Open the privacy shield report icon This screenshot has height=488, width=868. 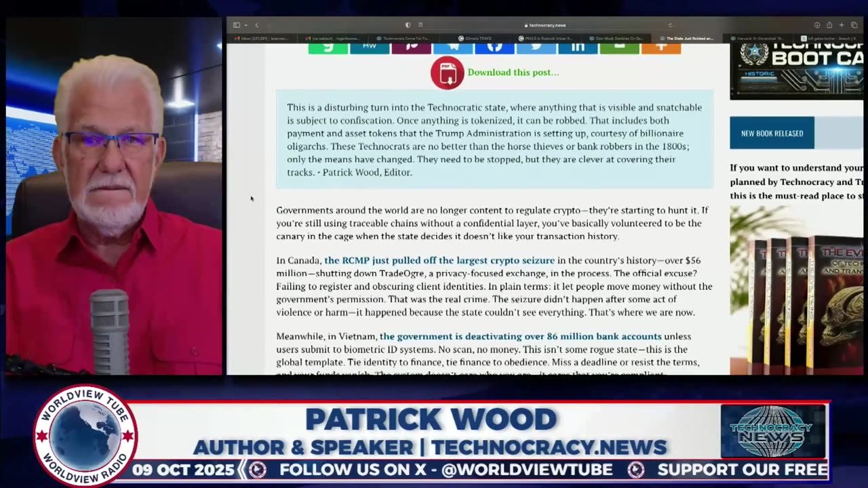point(408,25)
